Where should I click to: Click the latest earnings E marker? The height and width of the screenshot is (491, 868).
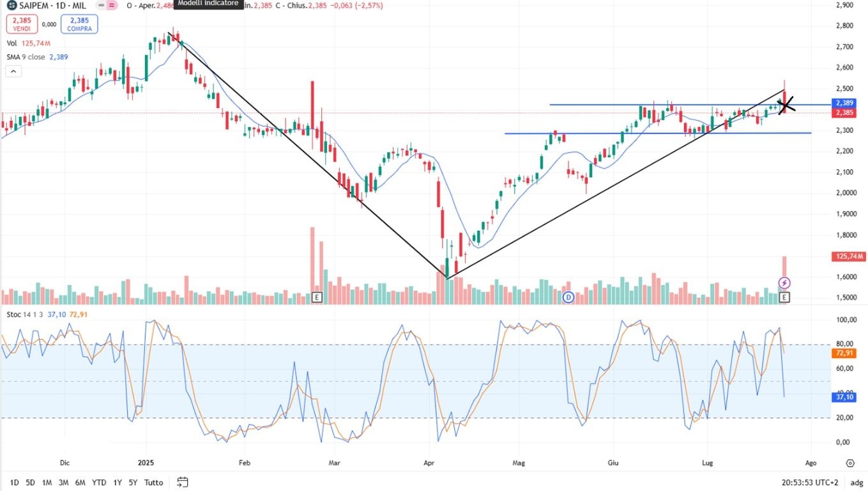(x=785, y=297)
